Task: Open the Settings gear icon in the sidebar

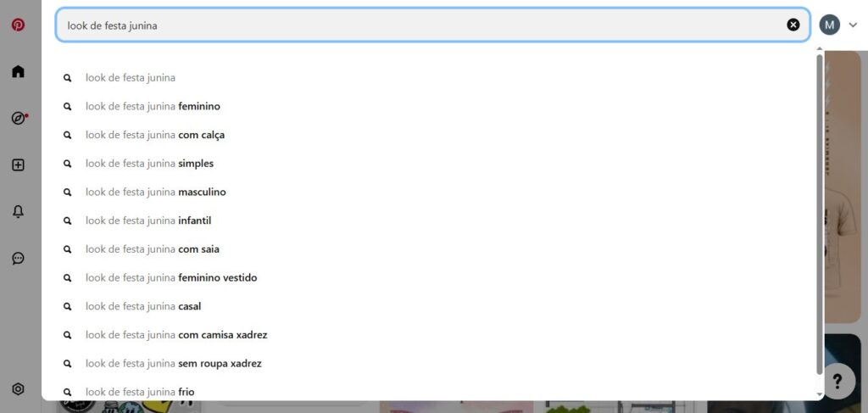Action: coord(19,389)
